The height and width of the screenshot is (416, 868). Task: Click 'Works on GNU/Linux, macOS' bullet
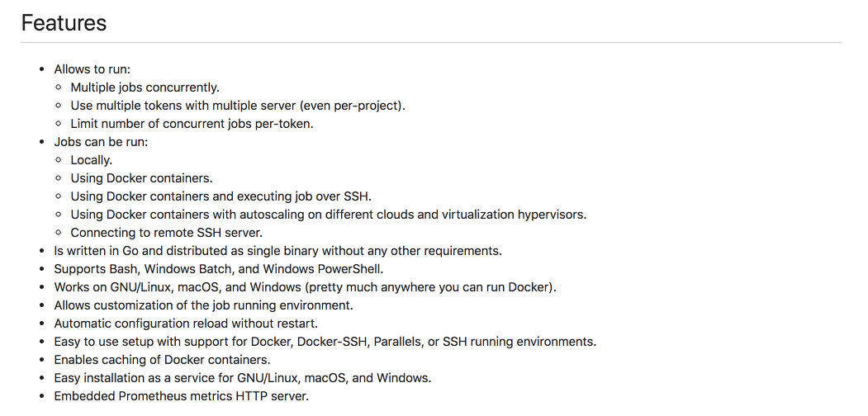click(x=305, y=287)
